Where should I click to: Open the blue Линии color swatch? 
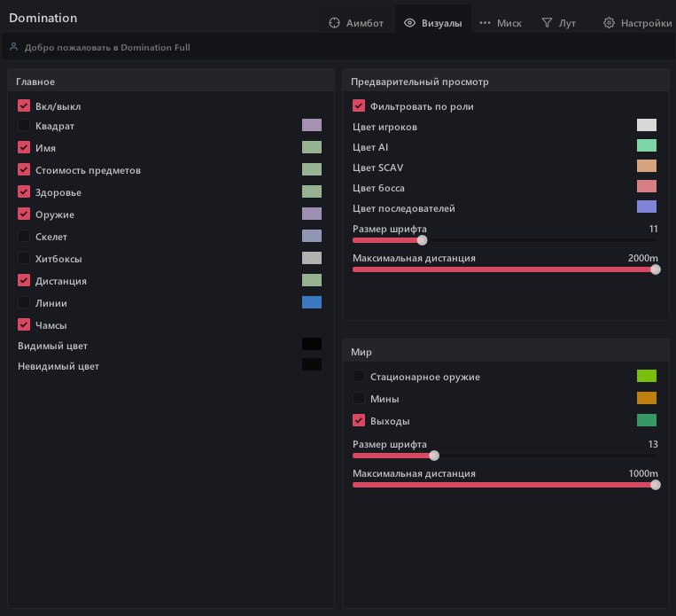pos(311,303)
